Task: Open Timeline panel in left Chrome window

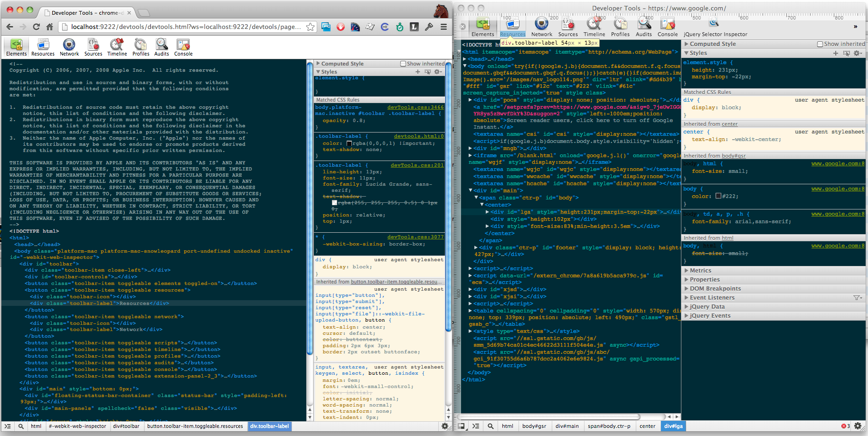Action: point(117,47)
